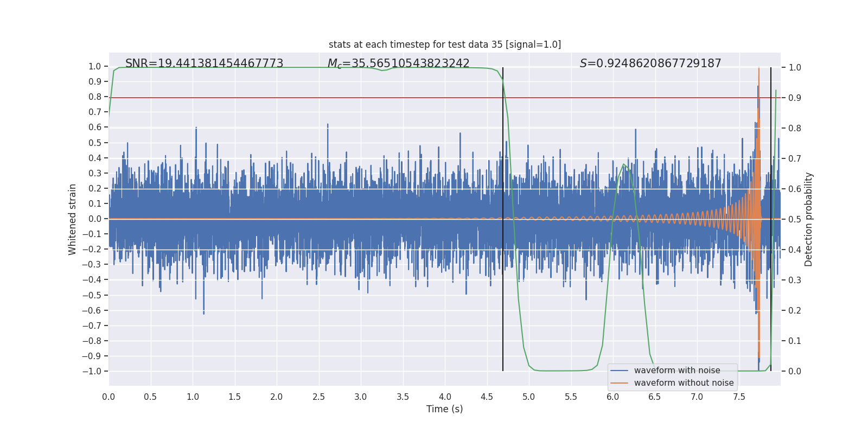
Task: Click the plot title text
Action: point(445,44)
